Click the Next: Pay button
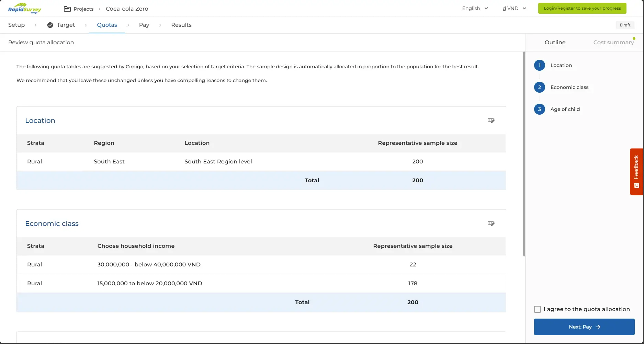This screenshot has width=644, height=344. click(x=584, y=327)
